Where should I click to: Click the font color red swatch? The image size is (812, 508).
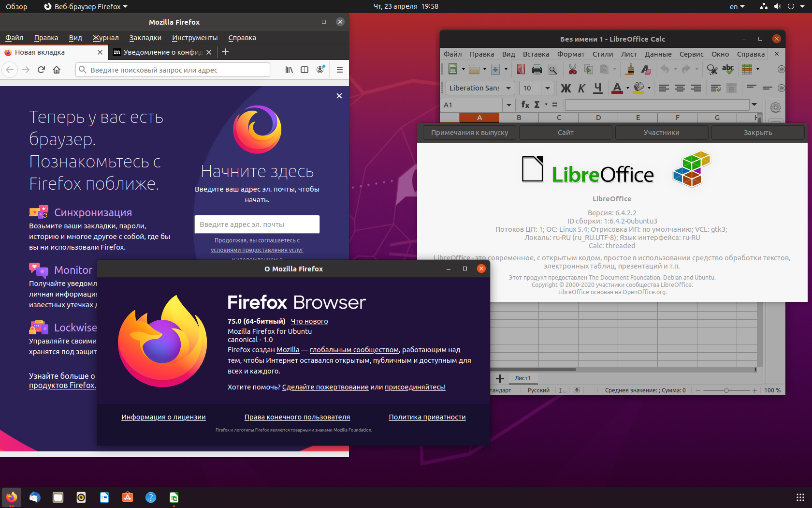pos(617,88)
